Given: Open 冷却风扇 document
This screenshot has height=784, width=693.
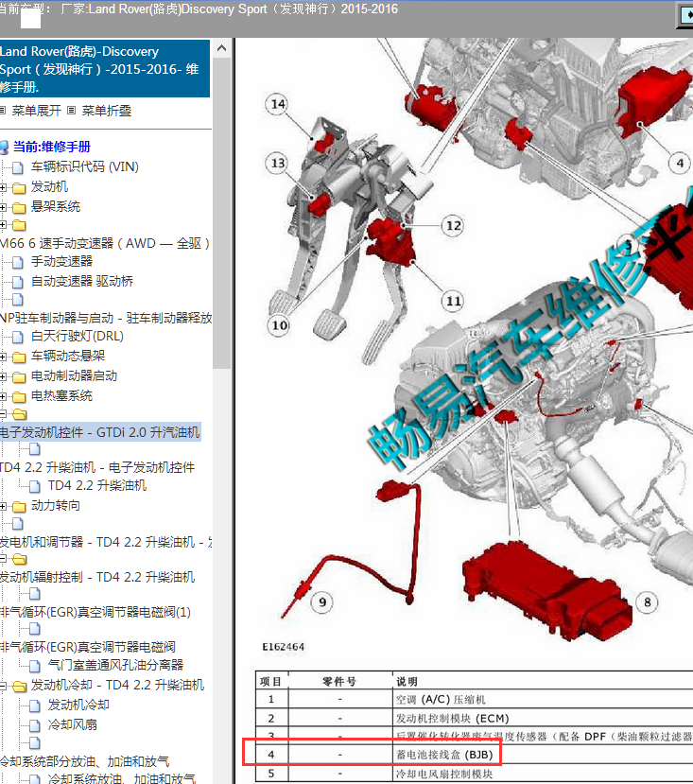Looking at the screenshot, I should pos(73,724).
